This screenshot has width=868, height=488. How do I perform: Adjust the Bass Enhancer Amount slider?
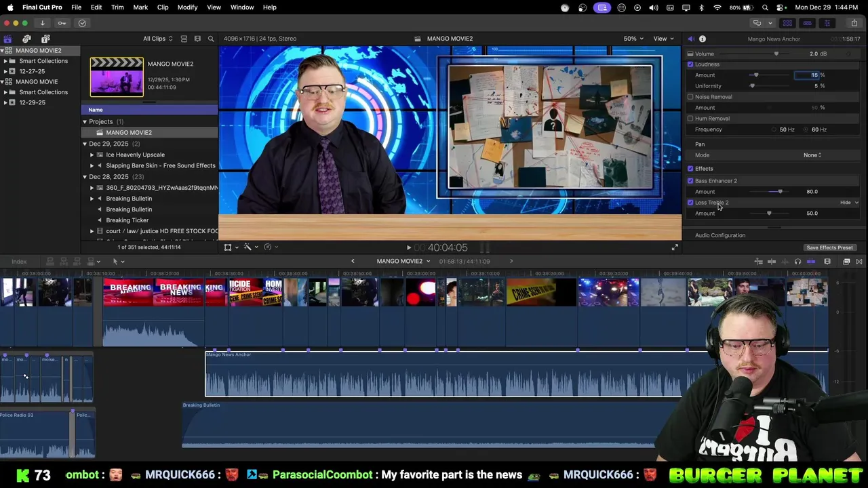point(781,192)
